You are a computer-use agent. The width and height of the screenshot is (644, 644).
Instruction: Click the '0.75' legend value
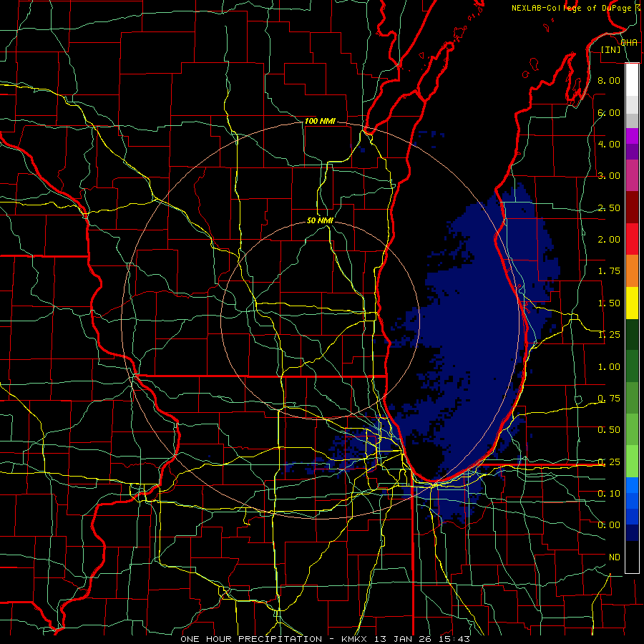tap(609, 399)
